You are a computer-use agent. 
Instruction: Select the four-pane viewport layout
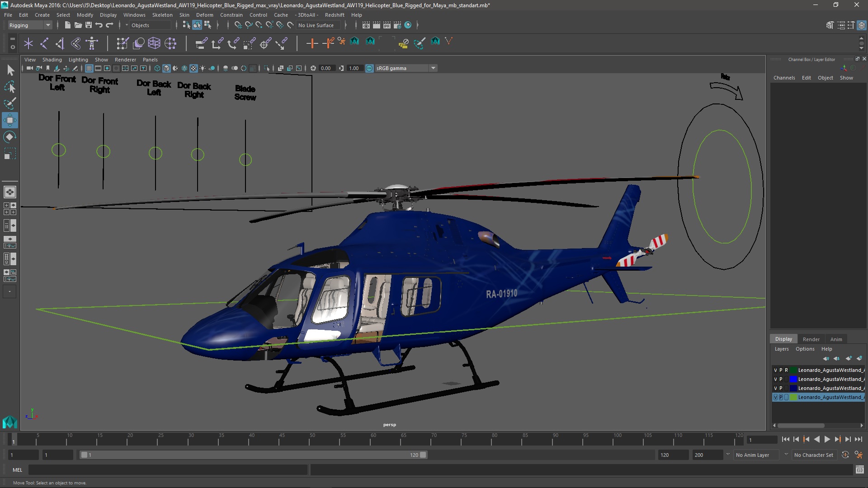click(x=10, y=209)
